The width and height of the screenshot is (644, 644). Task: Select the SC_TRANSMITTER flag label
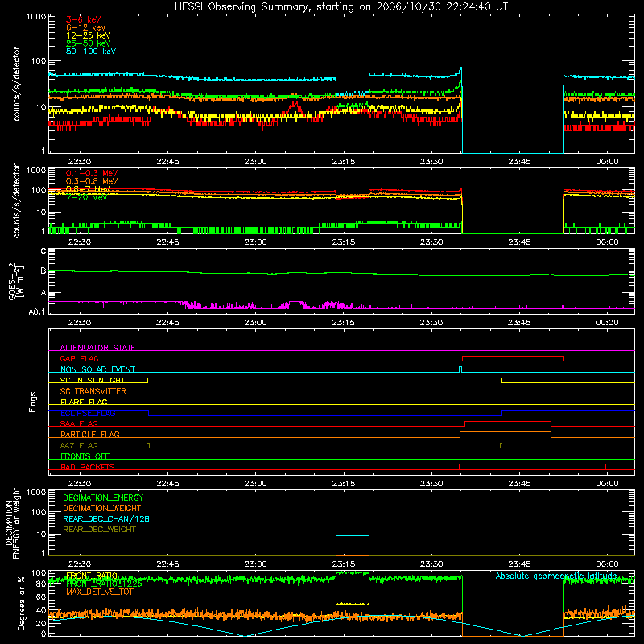[93, 391]
